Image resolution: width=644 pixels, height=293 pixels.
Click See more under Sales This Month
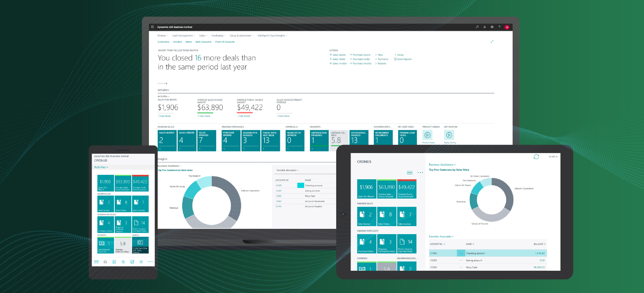coord(164,116)
